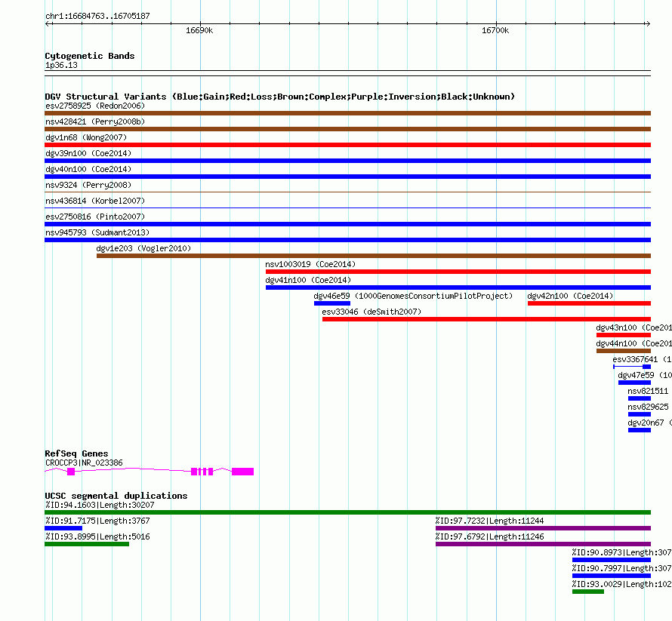The width and height of the screenshot is (672, 621).
Task: Click the blue bar under dgv41n100 (Coe2014)
Action: click(458, 287)
